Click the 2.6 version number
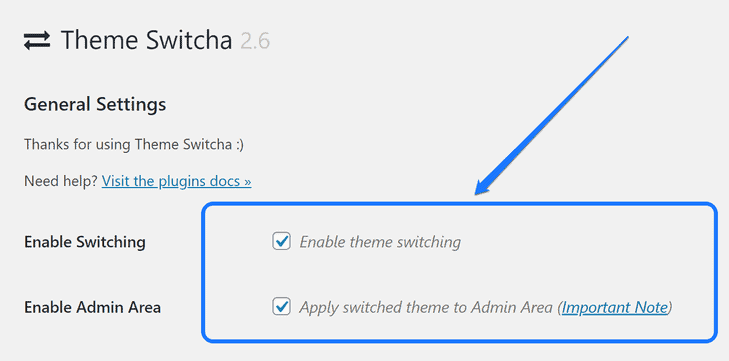The image size is (729, 361). [255, 41]
